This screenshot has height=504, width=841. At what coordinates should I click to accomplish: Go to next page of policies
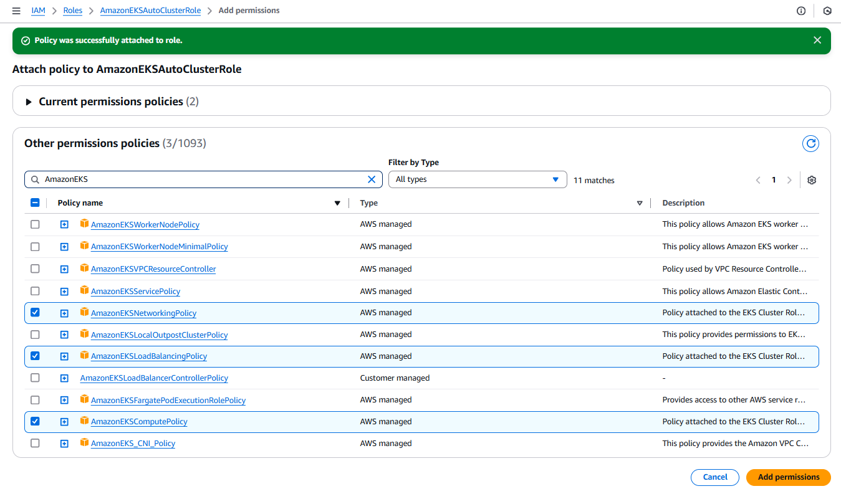tap(789, 180)
